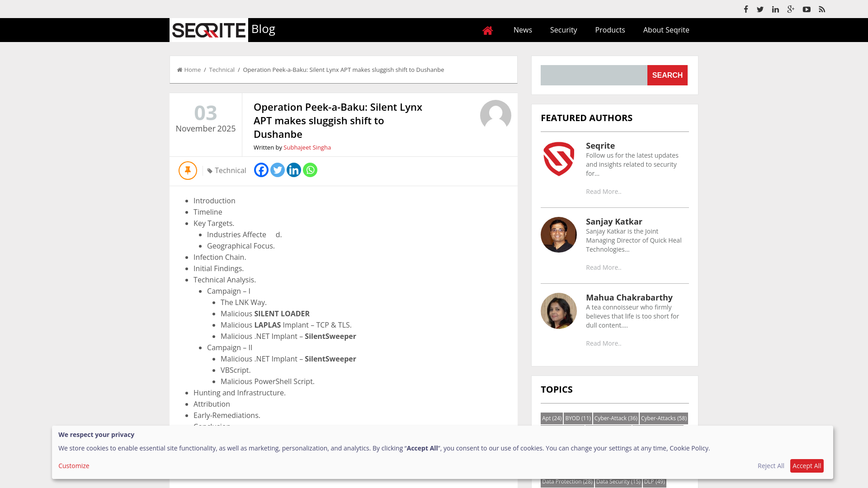Share article with Twitter round icon
868x488 pixels.
(x=278, y=170)
